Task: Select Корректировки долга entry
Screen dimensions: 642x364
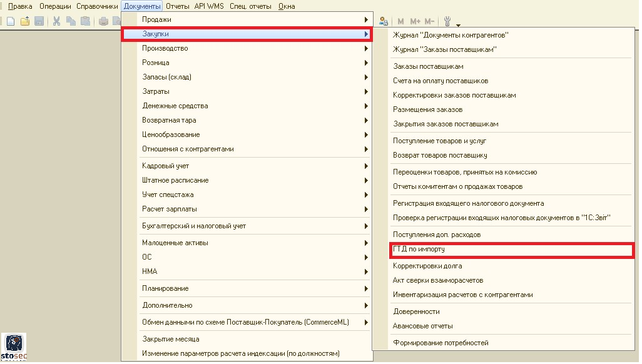Action: [x=504, y=266]
